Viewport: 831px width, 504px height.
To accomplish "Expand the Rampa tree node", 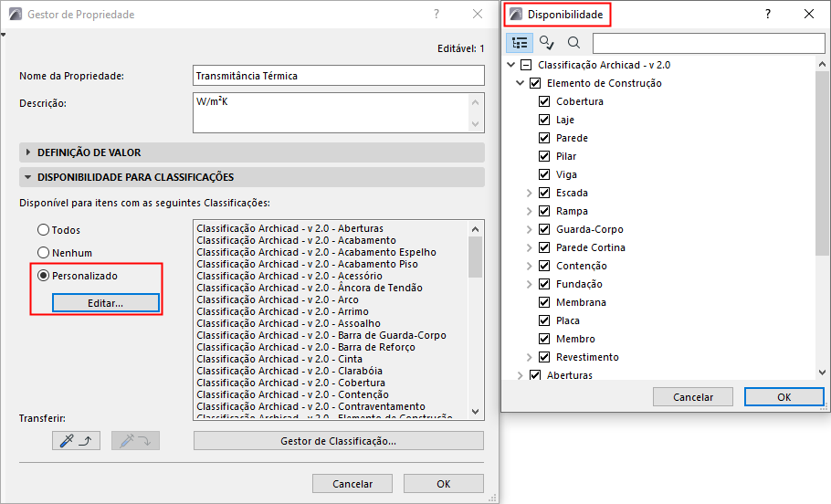I will point(529,211).
